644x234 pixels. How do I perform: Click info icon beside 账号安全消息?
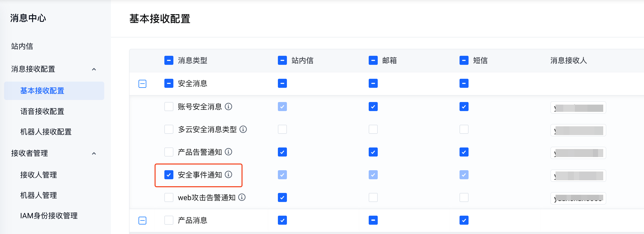pos(228,106)
